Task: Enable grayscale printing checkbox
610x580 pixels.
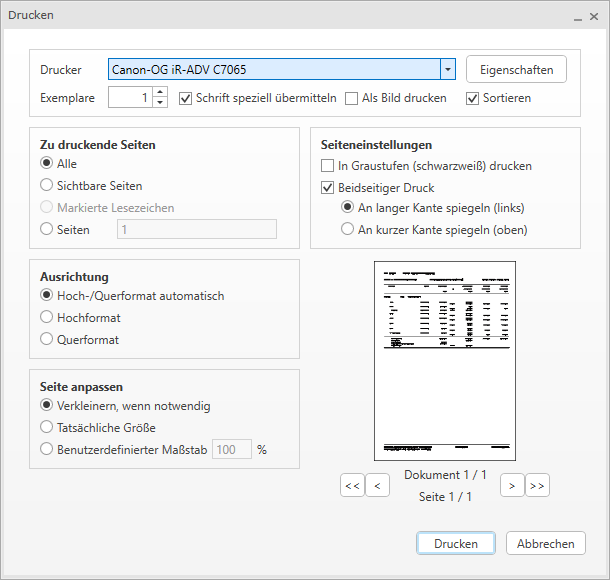Action: click(328, 166)
